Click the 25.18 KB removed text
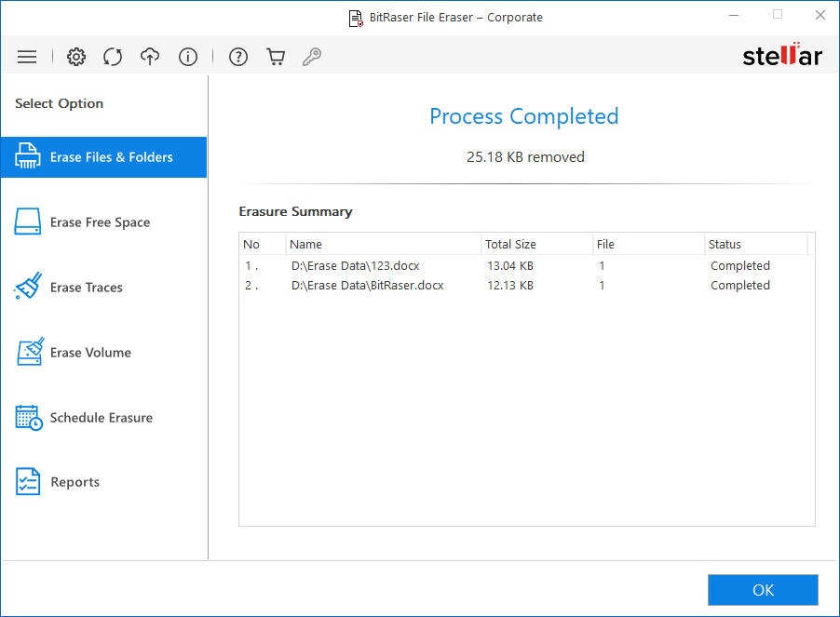Image resolution: width=840 pixels, height=617 pixels. click(525, 156)
